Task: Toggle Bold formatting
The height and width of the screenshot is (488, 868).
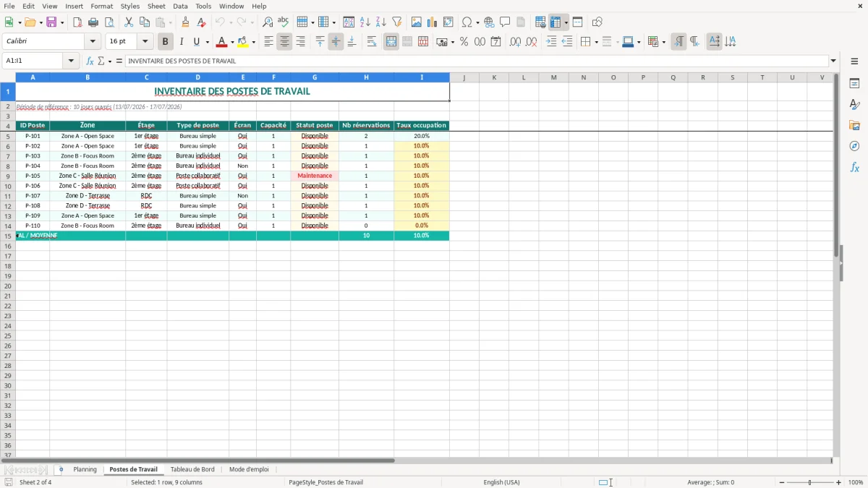Action: [166, 42]
